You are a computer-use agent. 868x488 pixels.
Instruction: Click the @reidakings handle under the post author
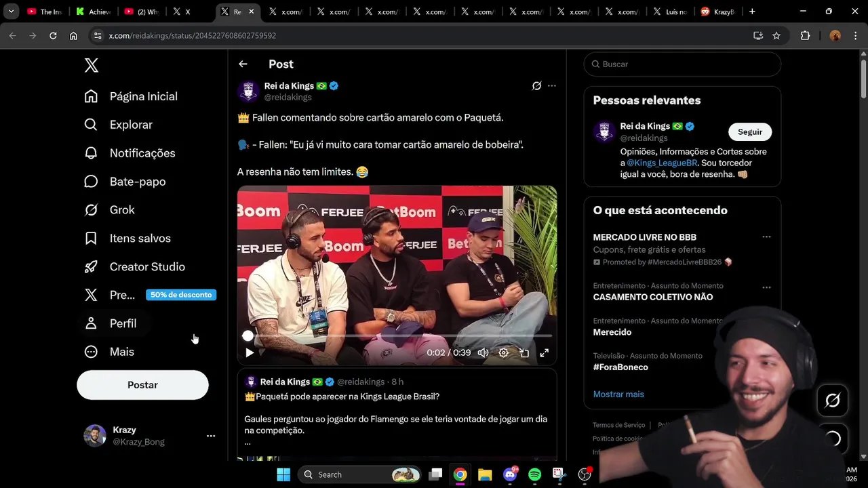(288, 98)
